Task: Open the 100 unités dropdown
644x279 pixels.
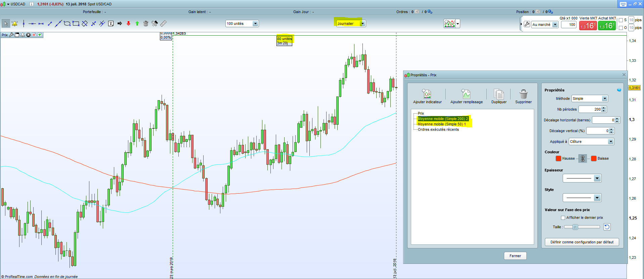Action: (x=255, y=24)
